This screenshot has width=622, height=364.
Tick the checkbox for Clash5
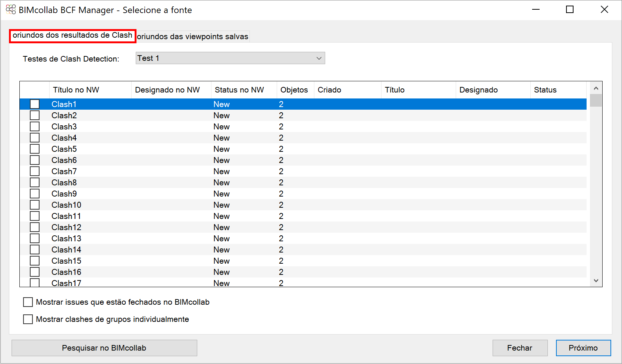35,149
